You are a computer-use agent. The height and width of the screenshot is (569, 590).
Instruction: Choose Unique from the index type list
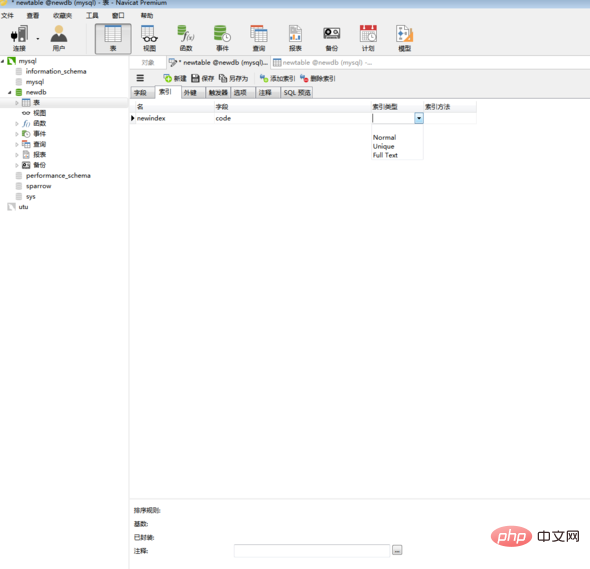point(383,146)
